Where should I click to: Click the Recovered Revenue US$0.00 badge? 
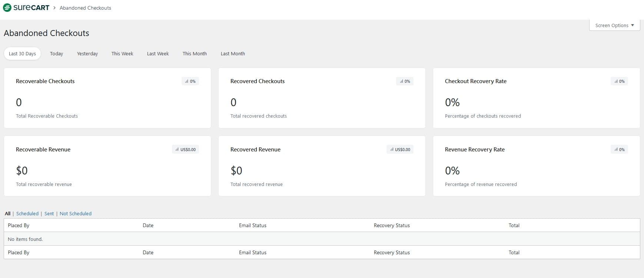pyautogui.click(x=400, y=150)
